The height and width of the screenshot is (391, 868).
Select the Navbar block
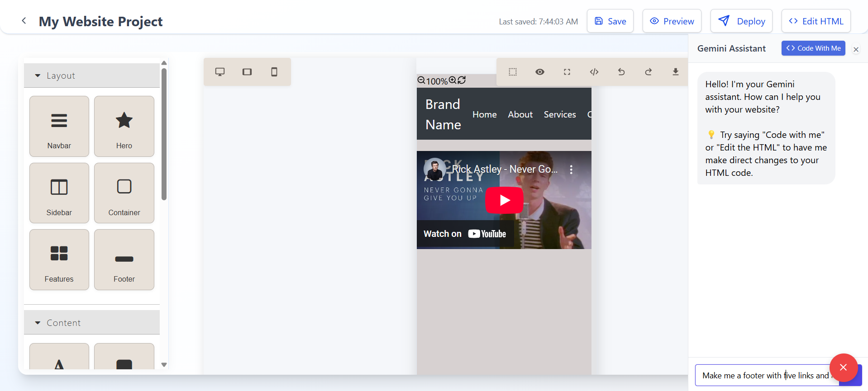59,126
